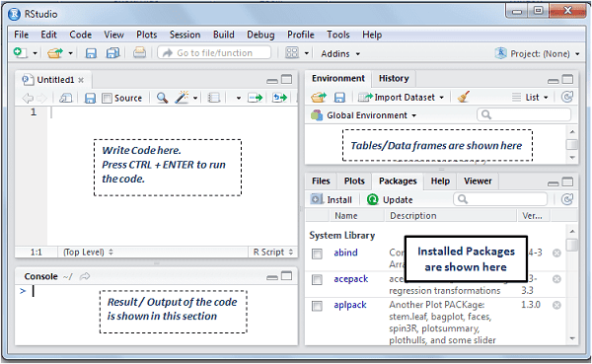Click the find magnifier icon in editor toolbar
Image resolution: width=592 pixels, height=364 pixels.
(x=163, y=98)
